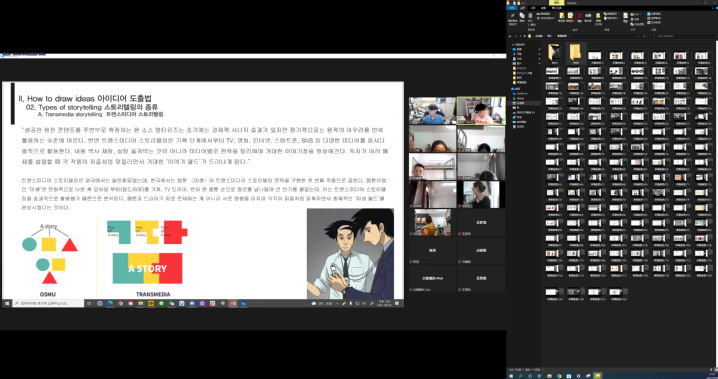718x379 pixels.
Task: Expand the New item dropdown in ribbon
Action: 611,14
